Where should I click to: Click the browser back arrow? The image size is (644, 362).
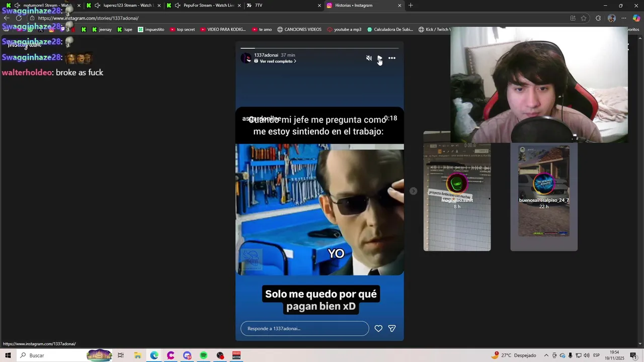tap(7, 18)
